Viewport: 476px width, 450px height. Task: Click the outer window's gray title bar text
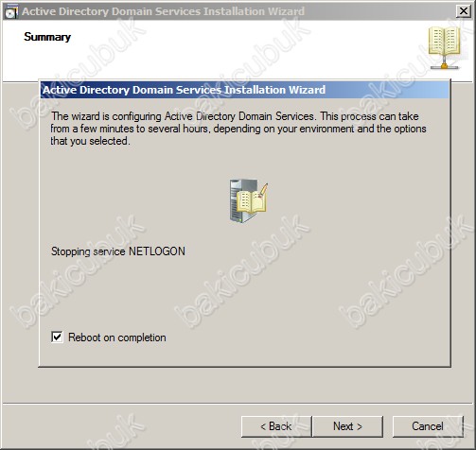(163, 11)
